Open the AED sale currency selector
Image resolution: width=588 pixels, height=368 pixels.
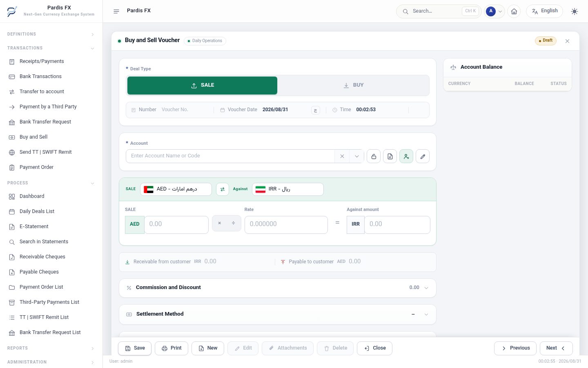(x=176, y=189)
